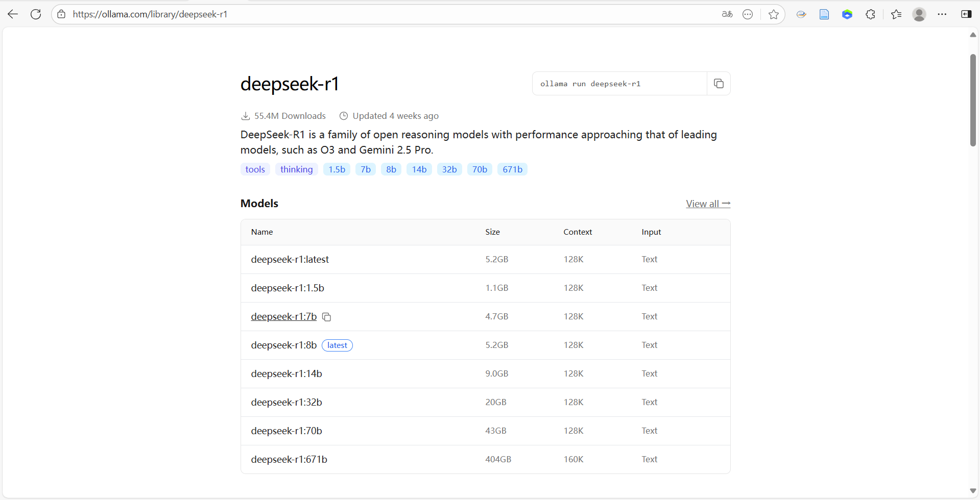Select the 8b size tag
The image size is (980, 500).
pos(391,169)
